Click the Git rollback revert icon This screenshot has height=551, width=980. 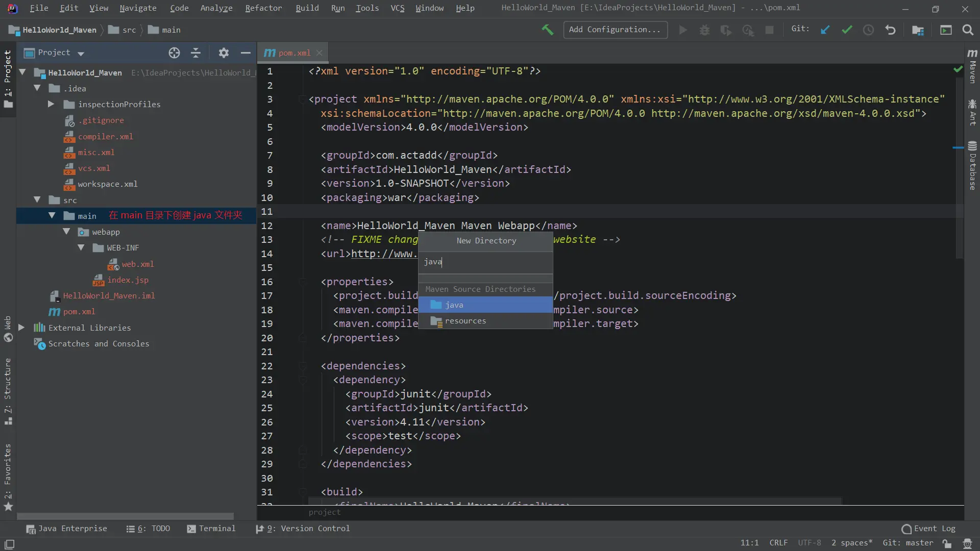pos(890,30)
